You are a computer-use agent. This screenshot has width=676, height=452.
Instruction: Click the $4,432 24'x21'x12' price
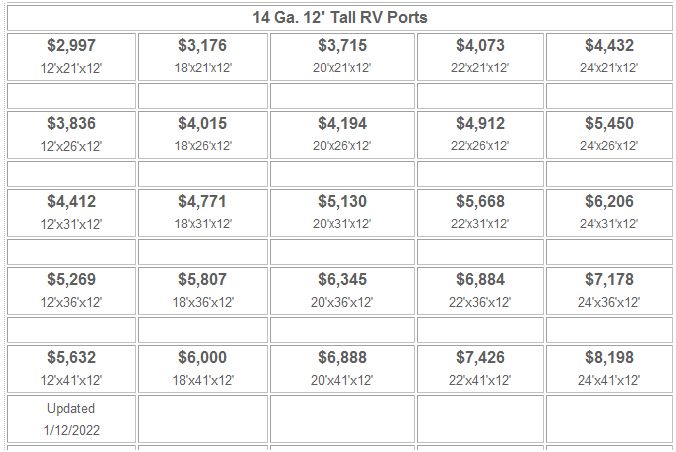[609, 45]
